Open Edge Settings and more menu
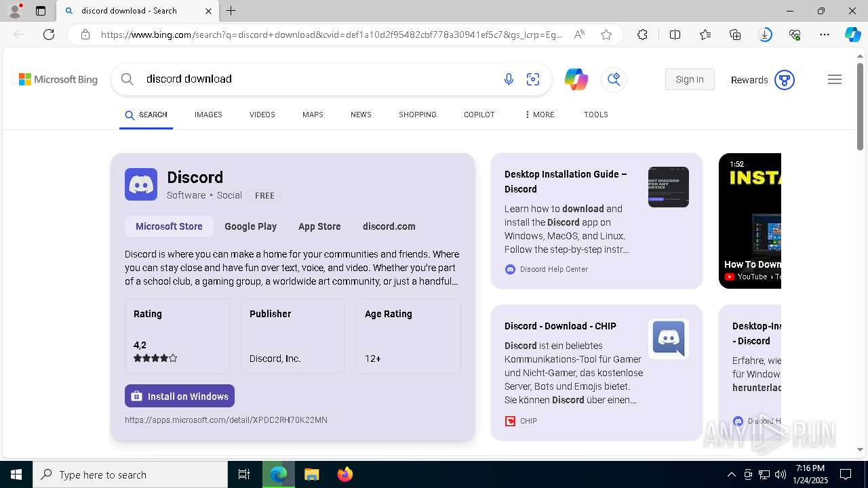Screen dimensions: 868x488 [825, 35]
